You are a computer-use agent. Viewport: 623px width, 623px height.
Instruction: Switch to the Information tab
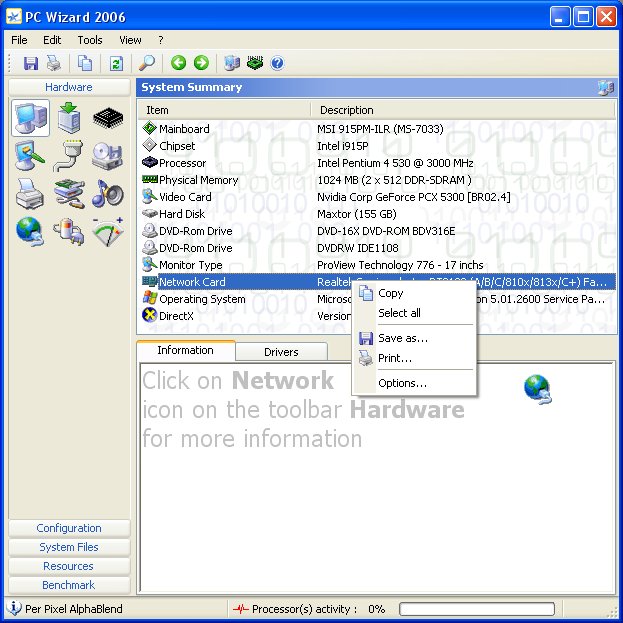tap(186, 350)
